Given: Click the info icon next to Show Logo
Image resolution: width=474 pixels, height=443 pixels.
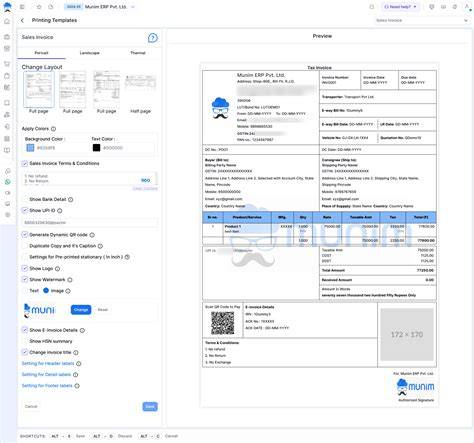Looking at the screenshot, I should pyautogui.click(x=57, y=269).
